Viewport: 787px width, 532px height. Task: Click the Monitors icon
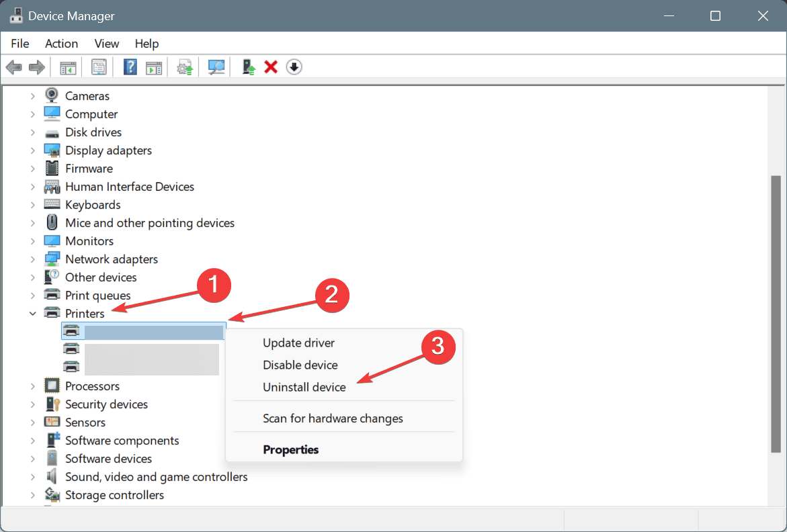(52, 240)
